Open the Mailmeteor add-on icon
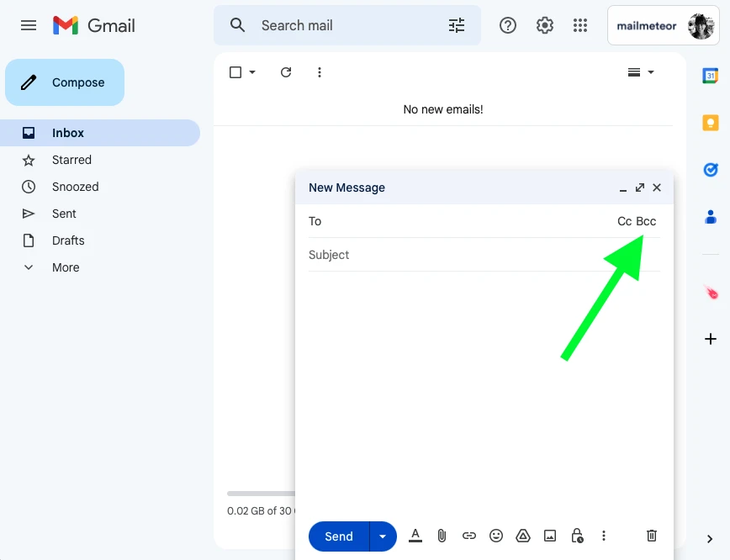 (x=711, y=293)
